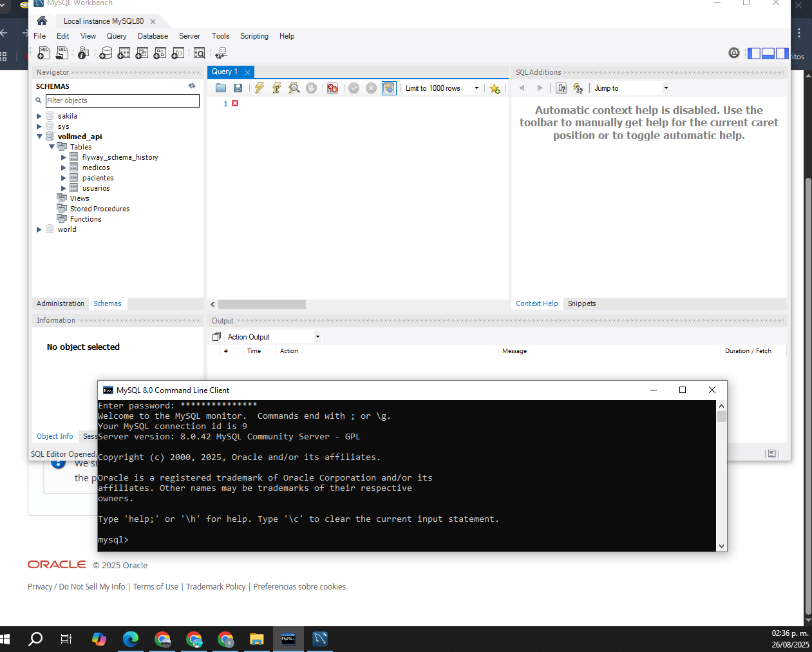Select the Object Info tab
Viewport: 812px width, 652px height.
click(x=55, y=436)
